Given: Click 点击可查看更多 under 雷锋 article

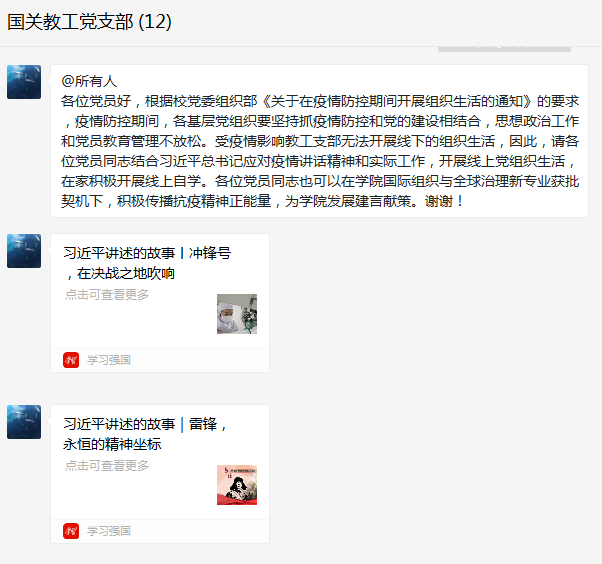Looking at the screenshot, I should tap(107, 465).
